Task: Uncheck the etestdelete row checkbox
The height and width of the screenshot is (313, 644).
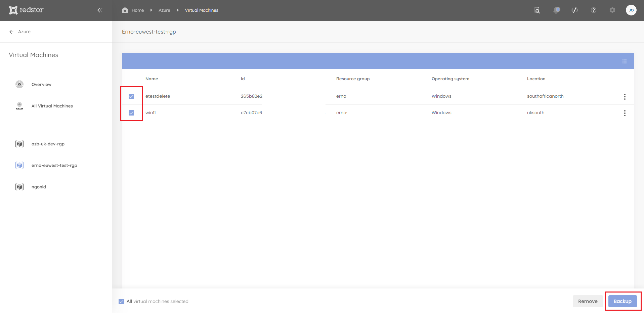Action: 131,96
